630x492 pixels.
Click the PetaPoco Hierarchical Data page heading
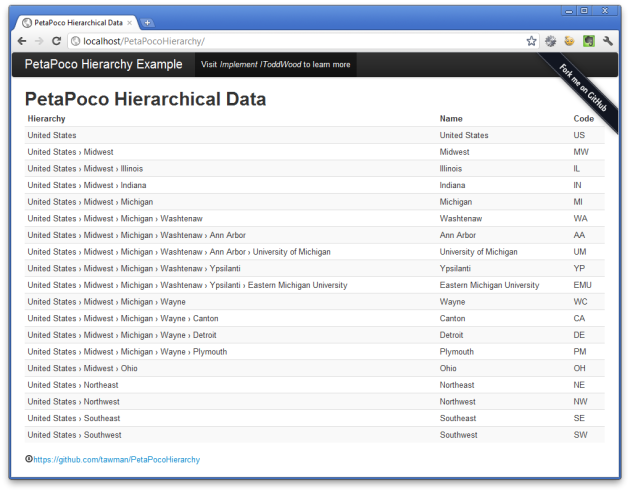click(x=145, y=99)
